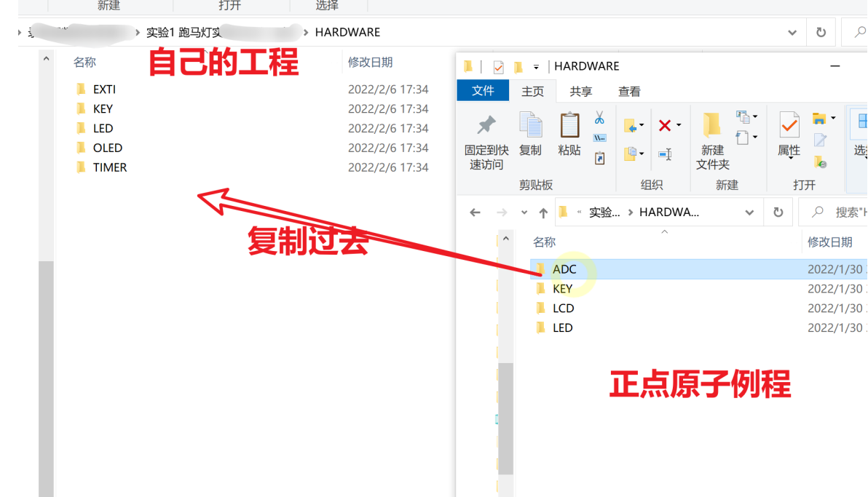Expand the 移动到 move-to dropdown arrow
Image resolution: width=868 pixels, height=497 pixels.
(642, 124)
